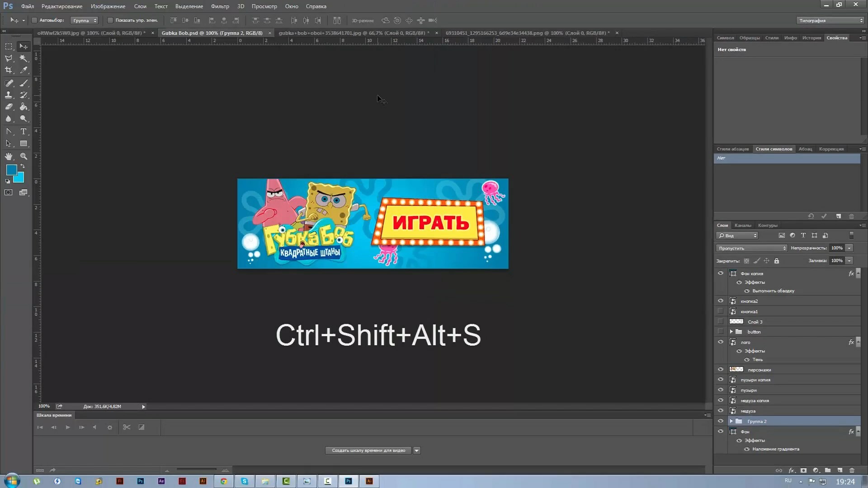This screenshot has width=868, height=488.
Task: Select the Rectangle shape tool
Action: [x=24, y=144]
